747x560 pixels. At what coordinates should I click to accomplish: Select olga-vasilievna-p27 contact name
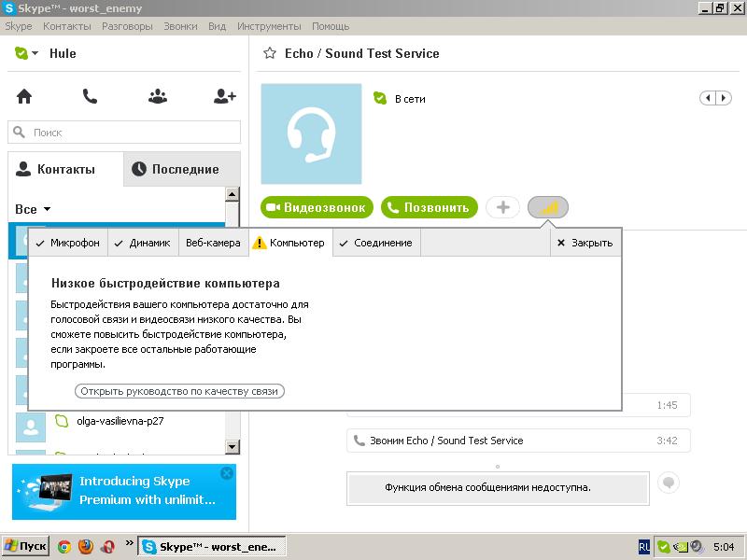tap(120, 421)
